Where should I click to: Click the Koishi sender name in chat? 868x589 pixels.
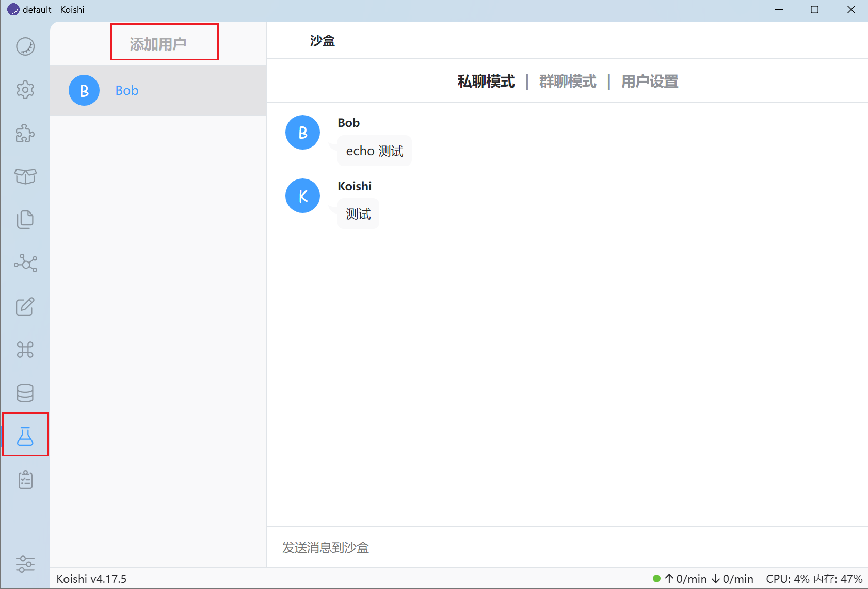[355, 186]
